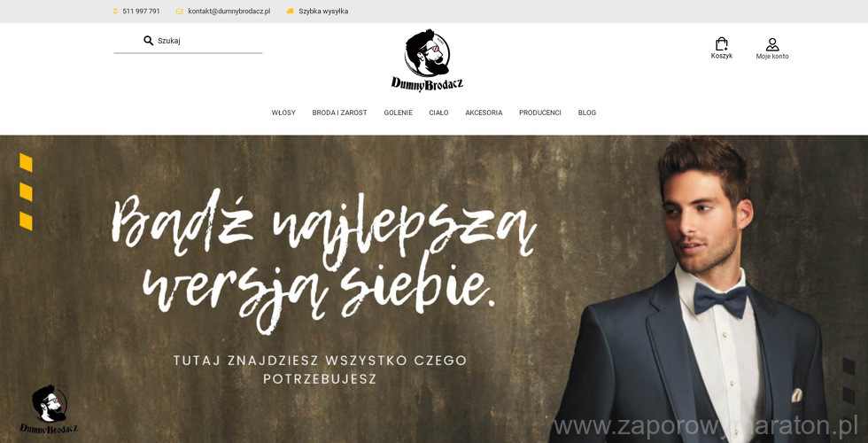Screen dimensions: 868x443
Task: Click the envelope icon beside email address
Action: [179, 11]
